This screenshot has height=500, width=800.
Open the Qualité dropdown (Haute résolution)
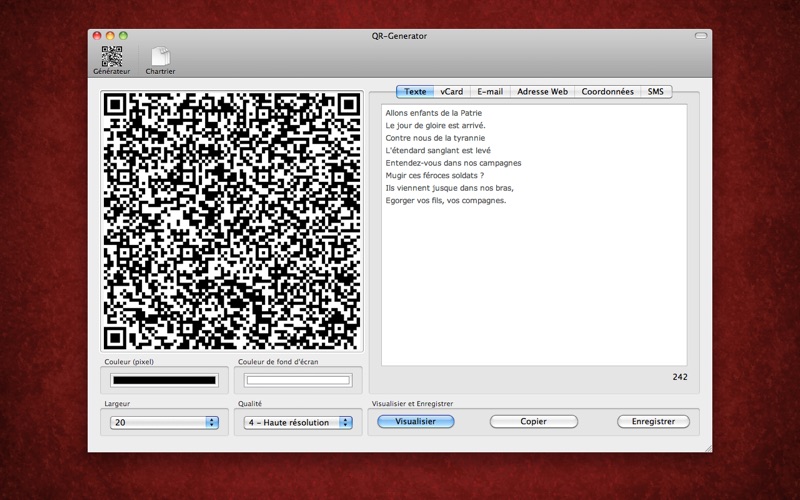click(298, 422)
